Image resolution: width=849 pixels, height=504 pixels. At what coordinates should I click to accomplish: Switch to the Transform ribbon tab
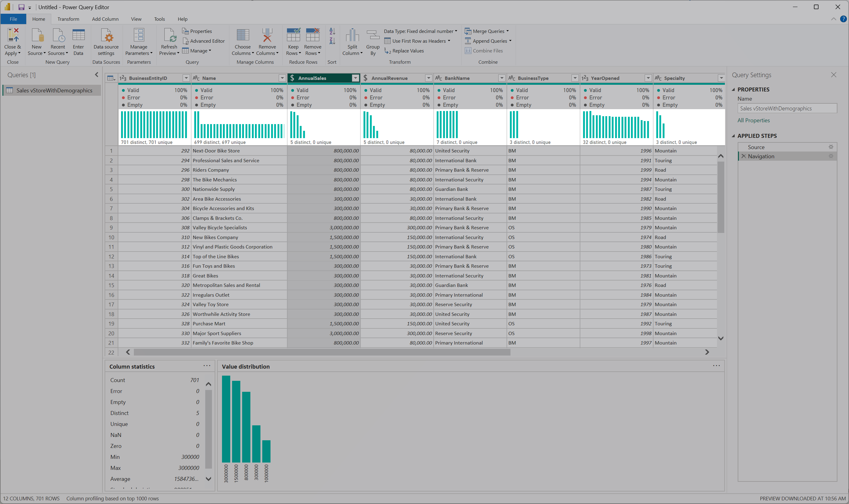click(68, 19)
